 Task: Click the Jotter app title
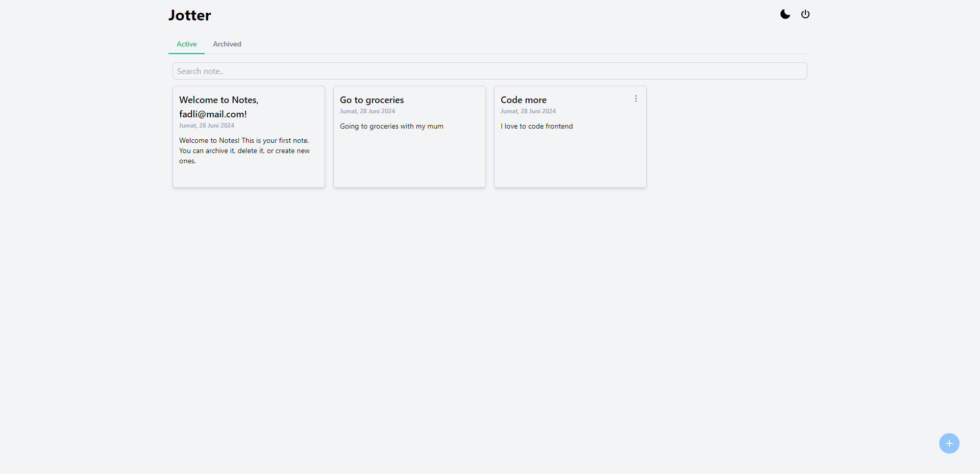pos(190,15)
